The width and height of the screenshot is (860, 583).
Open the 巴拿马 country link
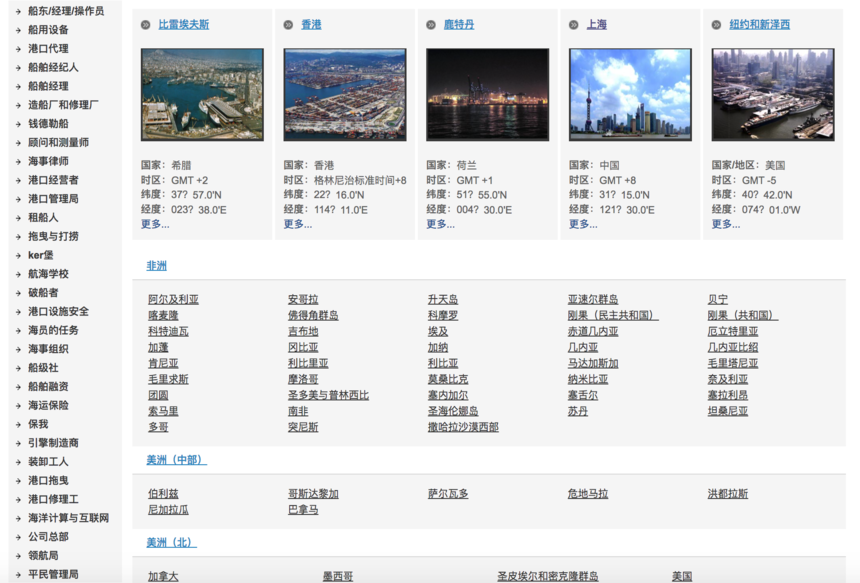pos(303,510)
